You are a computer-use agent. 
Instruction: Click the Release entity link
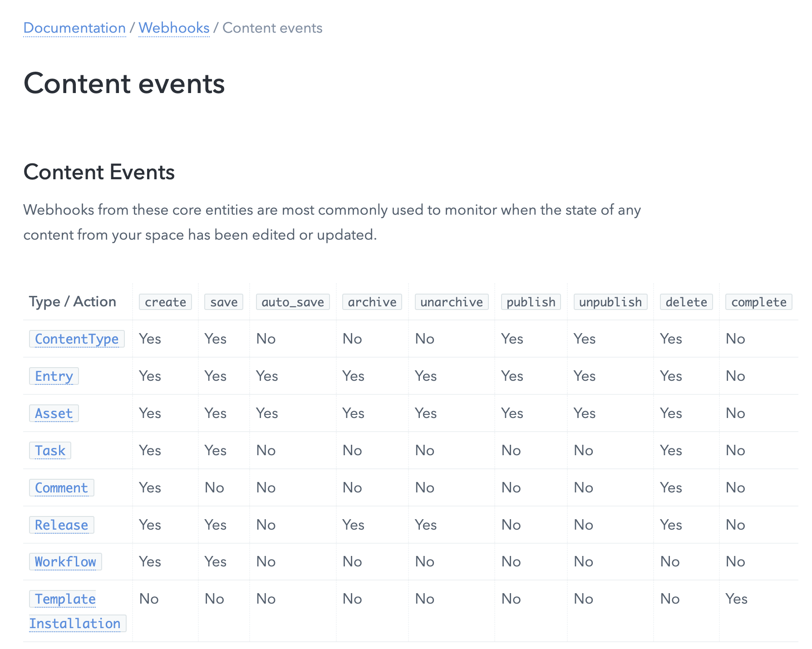pos(61,525)
